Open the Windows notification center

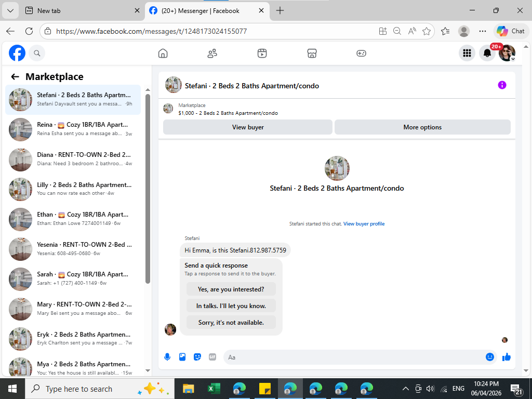coord(516,389)
